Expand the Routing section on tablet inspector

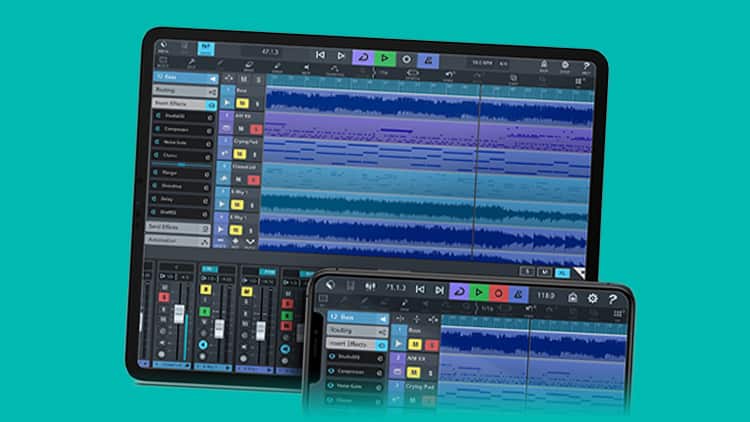[185, 90]
